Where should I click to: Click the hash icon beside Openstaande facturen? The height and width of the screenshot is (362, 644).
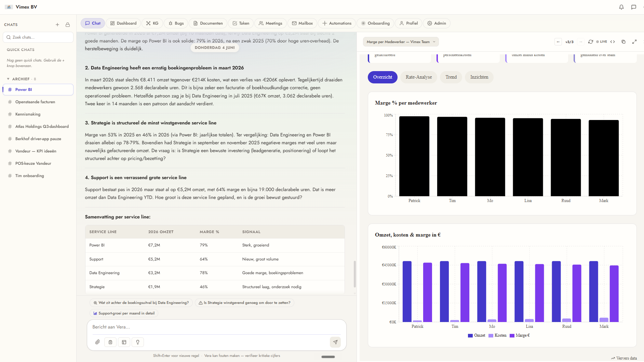pos(10,102)
